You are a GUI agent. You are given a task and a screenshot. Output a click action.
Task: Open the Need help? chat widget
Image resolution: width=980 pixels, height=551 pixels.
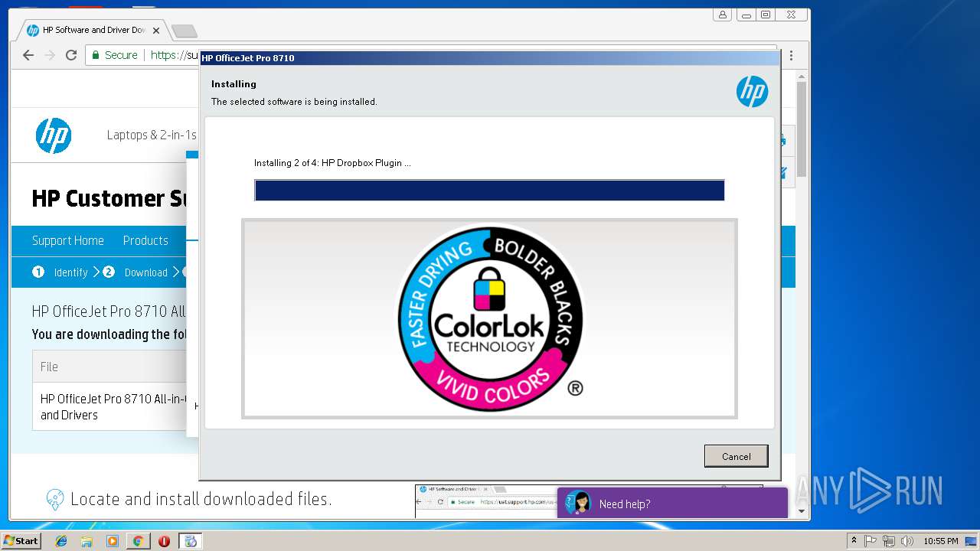click(672, 504)
